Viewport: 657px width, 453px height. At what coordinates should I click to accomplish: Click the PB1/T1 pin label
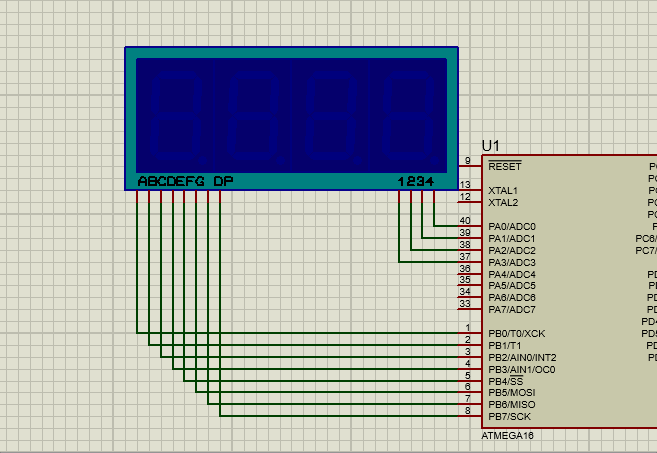coord(505,346)
